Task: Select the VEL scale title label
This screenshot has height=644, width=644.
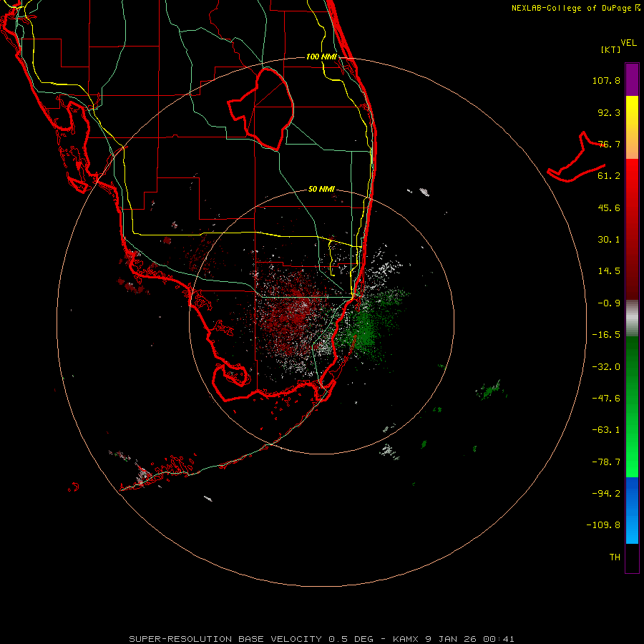Action: pyautogui.click(x=628, y=42)
